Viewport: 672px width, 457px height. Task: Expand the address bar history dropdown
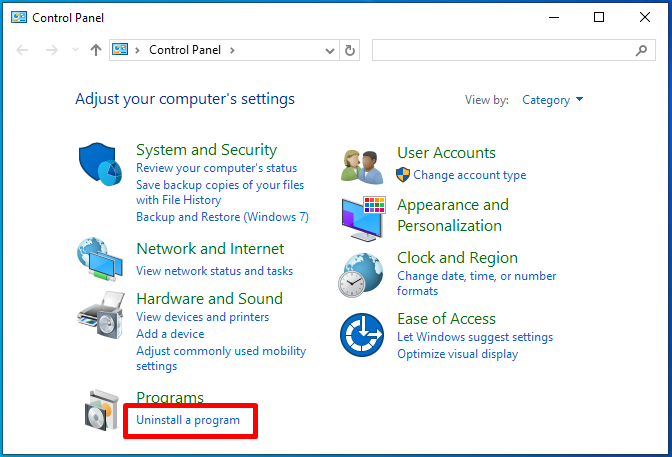coord(330,51)
